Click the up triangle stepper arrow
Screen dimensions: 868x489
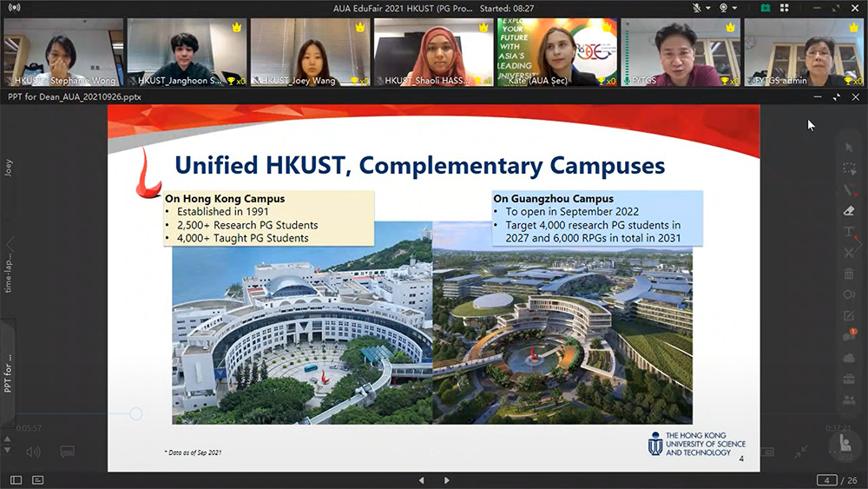7,439
